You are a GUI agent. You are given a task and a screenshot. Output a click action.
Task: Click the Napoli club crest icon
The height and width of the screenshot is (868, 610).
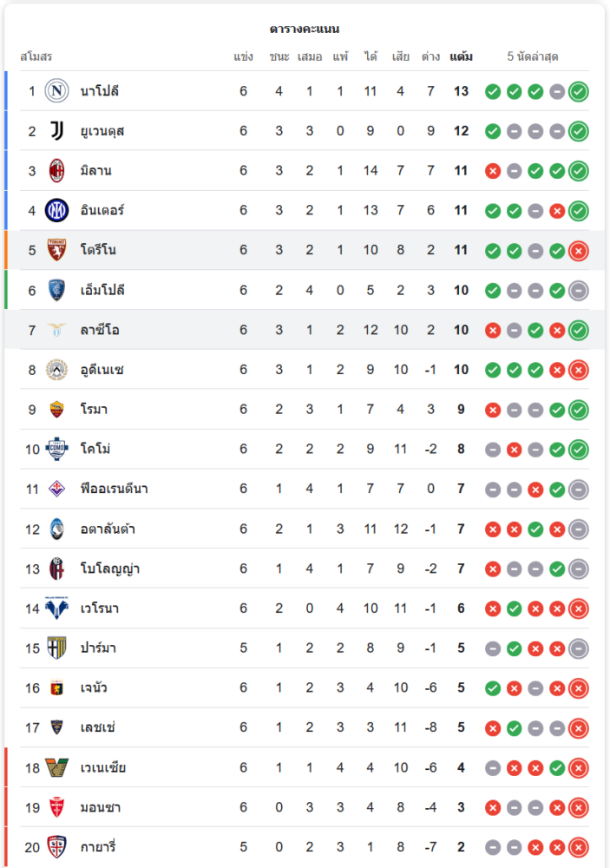[x=56, y=91]
